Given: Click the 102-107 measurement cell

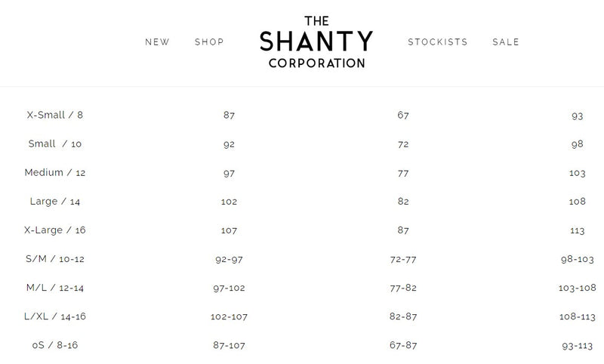Looking at the screenshot, I should tap(230, 316).
